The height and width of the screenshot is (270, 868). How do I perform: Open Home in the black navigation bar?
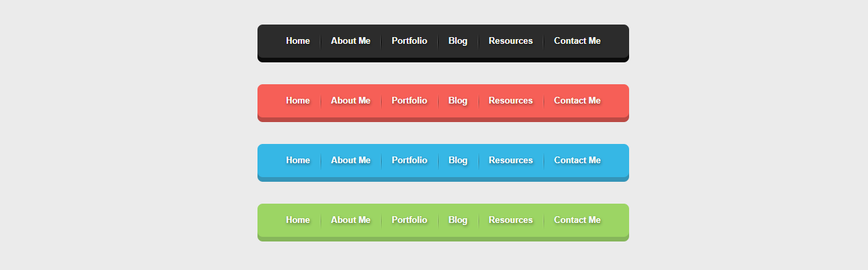pos(298,41)
